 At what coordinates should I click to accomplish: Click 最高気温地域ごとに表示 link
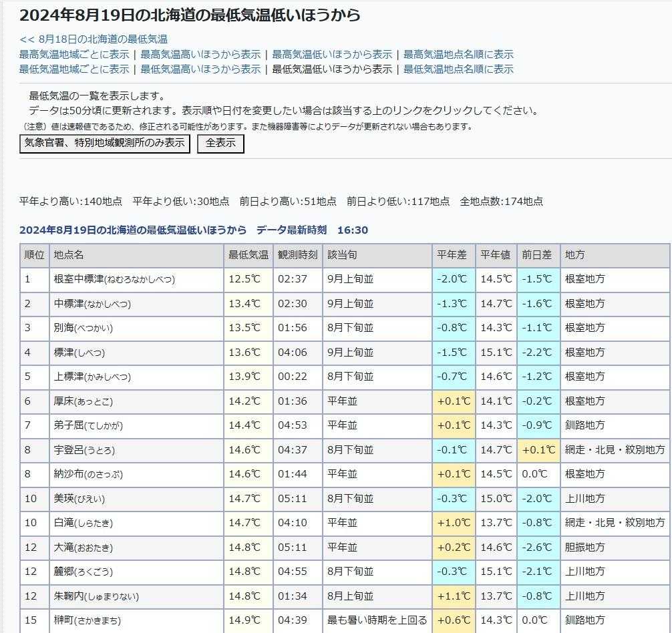tap(74, 54)
